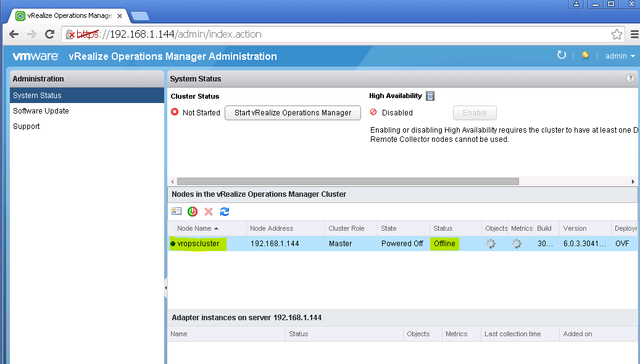Click Start vRealize Operations Manager button
This screenshot has width=640, height=364.
tap(293, 113)
